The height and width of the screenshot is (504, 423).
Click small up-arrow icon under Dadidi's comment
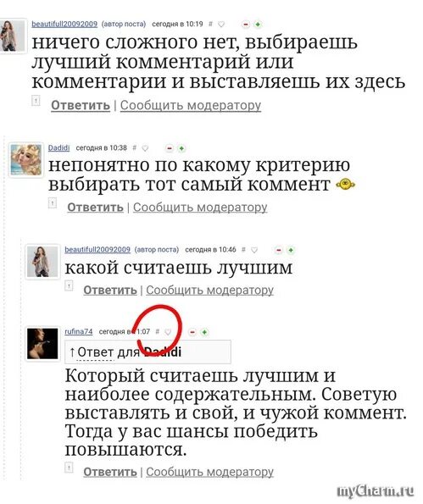click(x=52, y=202)
